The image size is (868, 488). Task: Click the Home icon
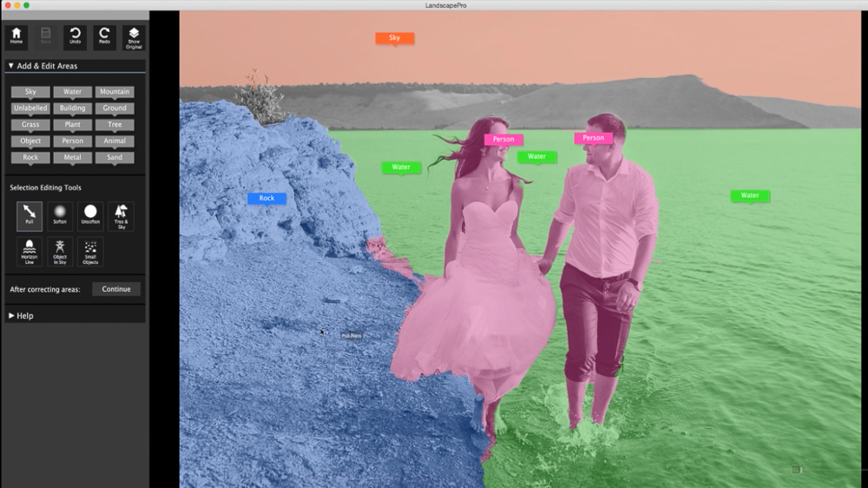(x=16, y=36)
